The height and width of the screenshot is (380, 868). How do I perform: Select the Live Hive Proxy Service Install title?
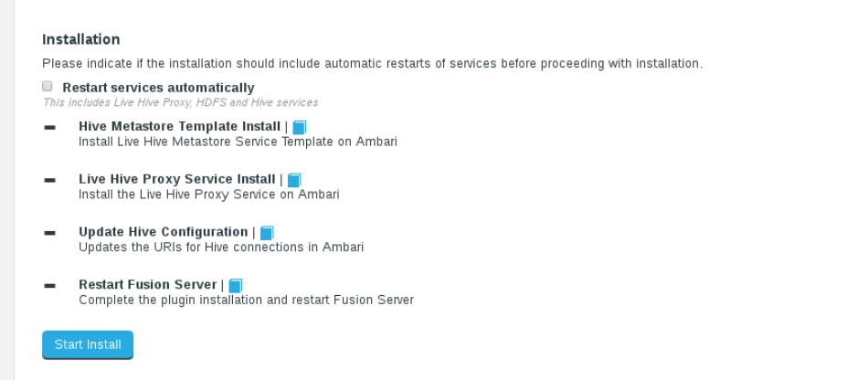tap(177, 179)
